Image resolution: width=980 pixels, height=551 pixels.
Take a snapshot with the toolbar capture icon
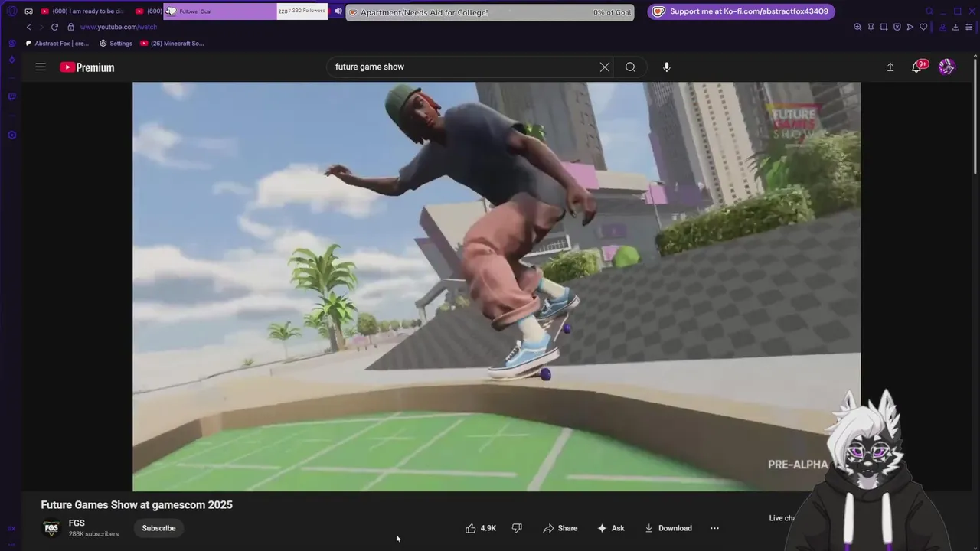pyautogui.click(x=884, y=27)
